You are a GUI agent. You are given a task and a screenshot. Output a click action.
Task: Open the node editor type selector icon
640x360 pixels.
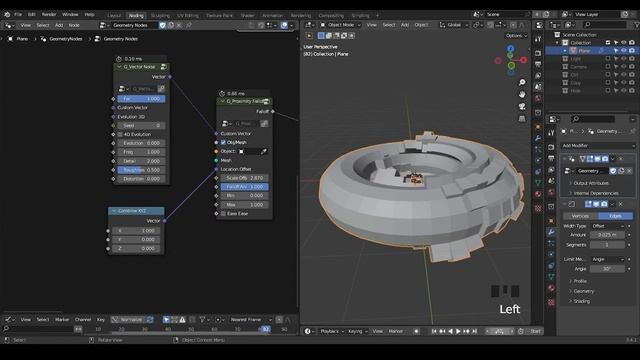pyautogui.click(x=9, y=25)
